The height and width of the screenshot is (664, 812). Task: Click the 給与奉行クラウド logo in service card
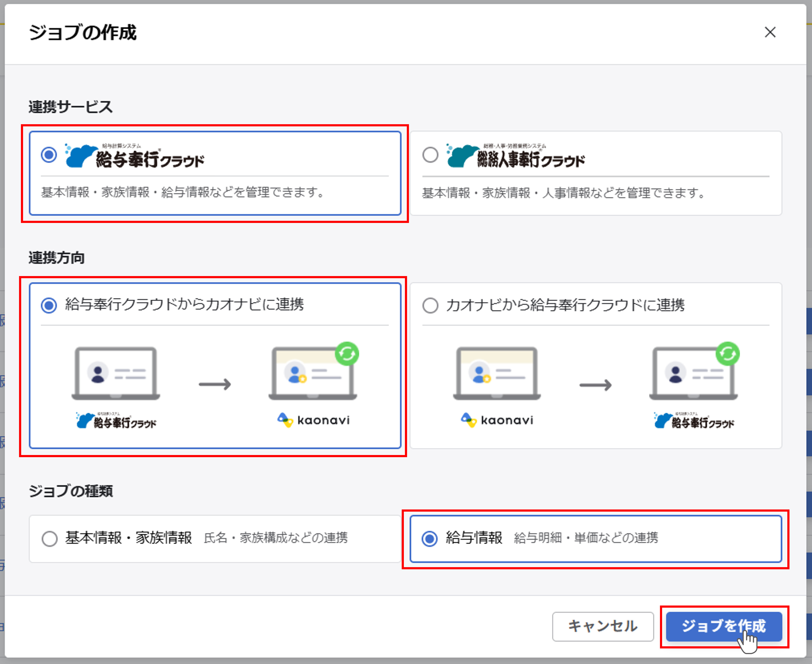coord(135,156)
